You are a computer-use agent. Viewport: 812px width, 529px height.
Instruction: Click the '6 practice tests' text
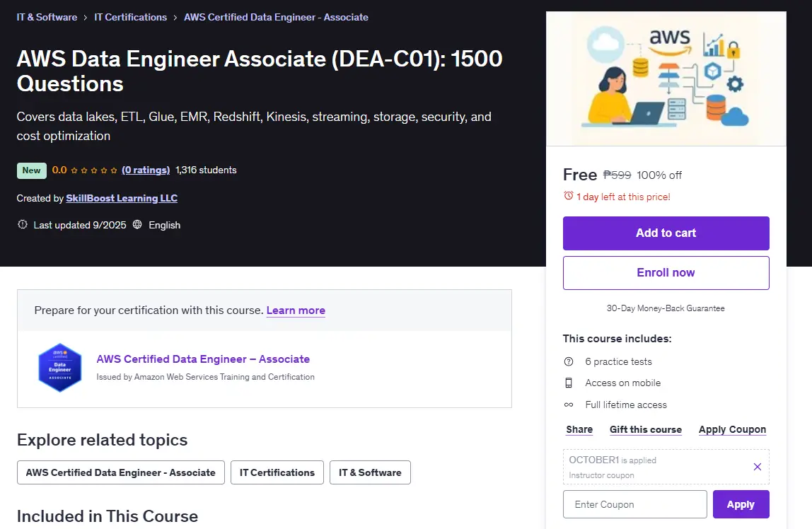[618, 362]
